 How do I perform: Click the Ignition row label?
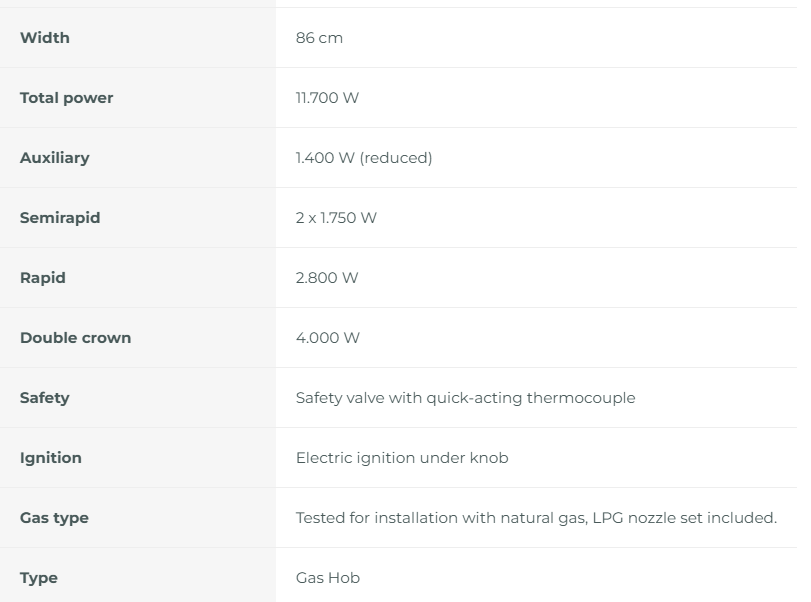point(51,458)
